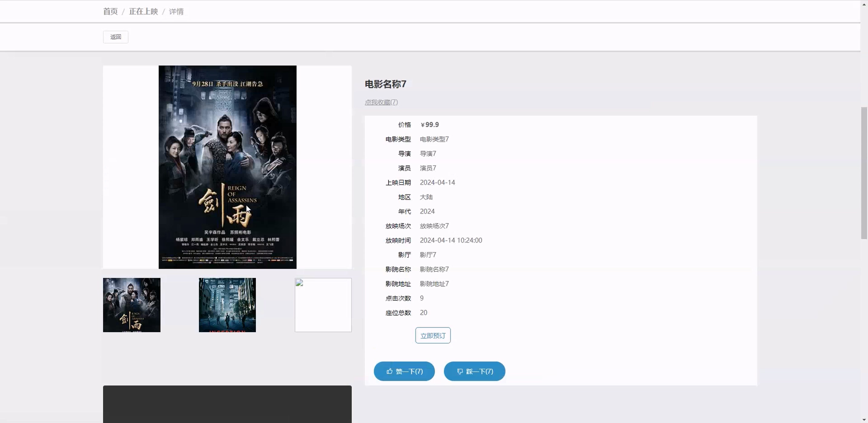Click the 电影类型7 value

pyautogui.click(x=434, y=139)
